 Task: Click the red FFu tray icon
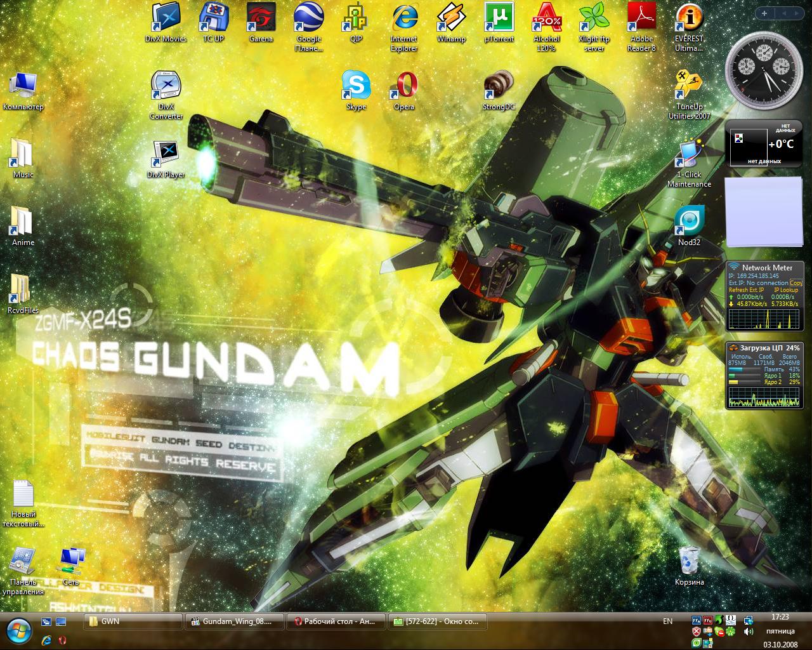(x=708, y=620)
